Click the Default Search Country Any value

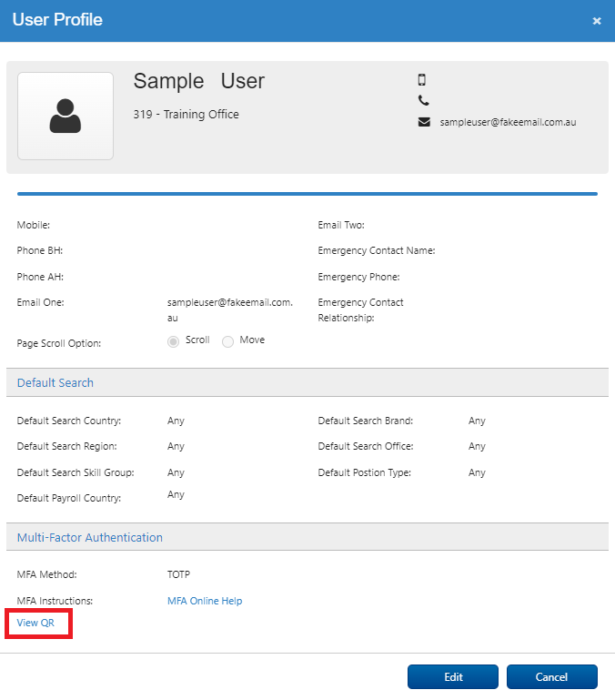point(176,421)
